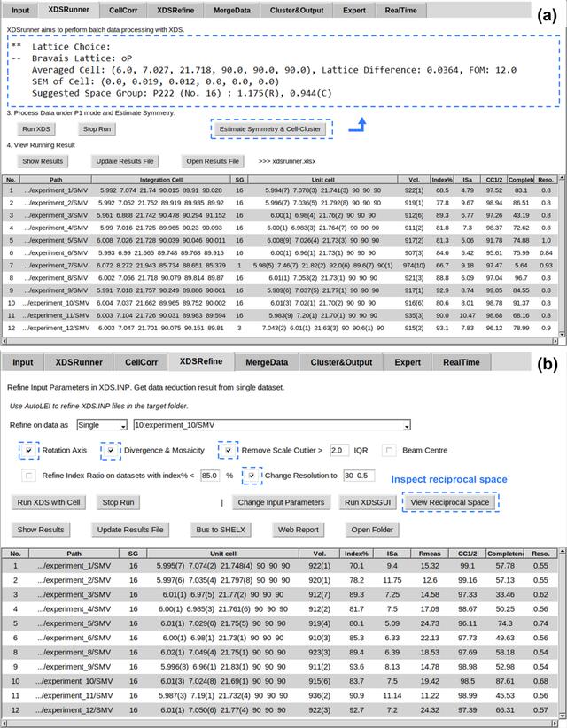Click Show Results in panel (b)
Viewport: 567px width, 728px height.
[41, 530]
